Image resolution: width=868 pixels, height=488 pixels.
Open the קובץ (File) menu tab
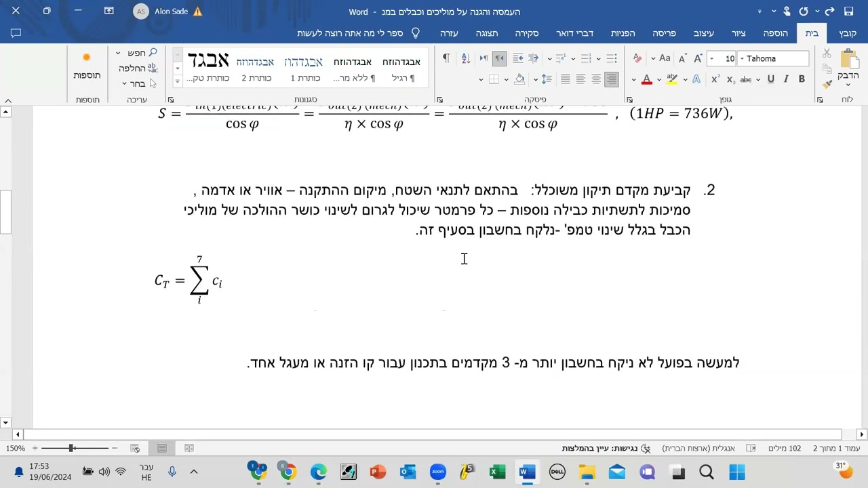848,33
